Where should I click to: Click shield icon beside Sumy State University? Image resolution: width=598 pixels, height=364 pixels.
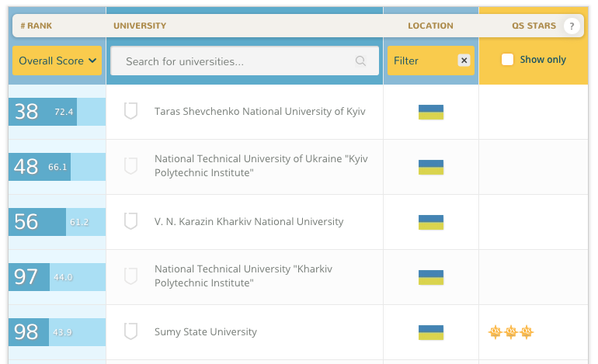point(130,331)
